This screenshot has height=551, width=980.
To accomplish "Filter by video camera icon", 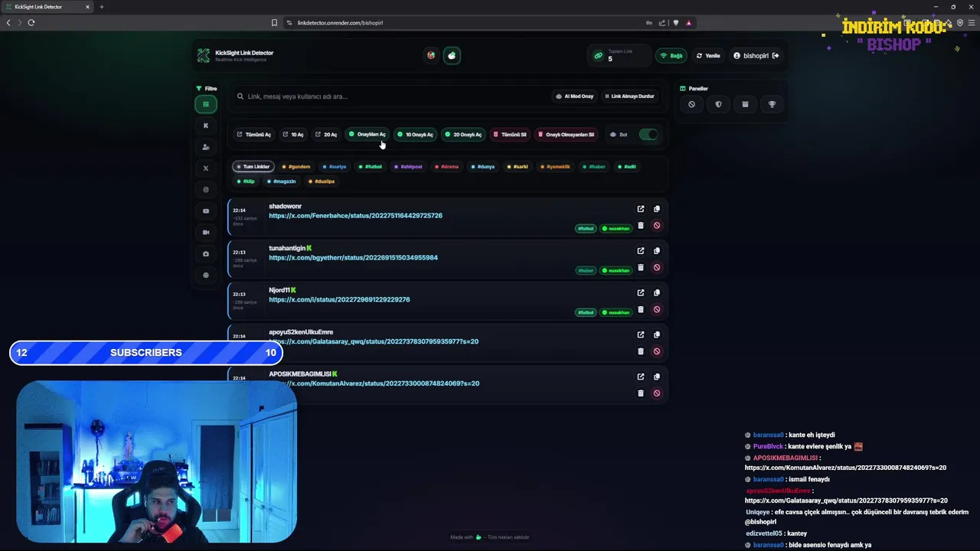I will point(205,233).
